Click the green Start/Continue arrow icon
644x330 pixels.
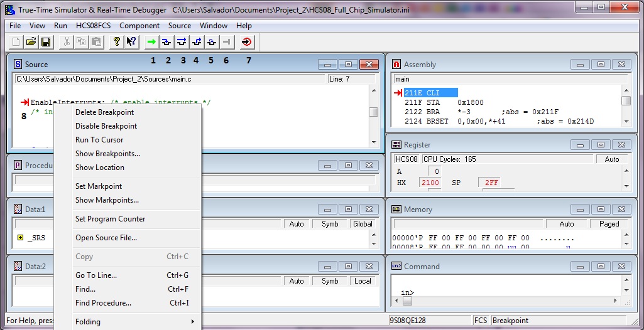(151, 42)
